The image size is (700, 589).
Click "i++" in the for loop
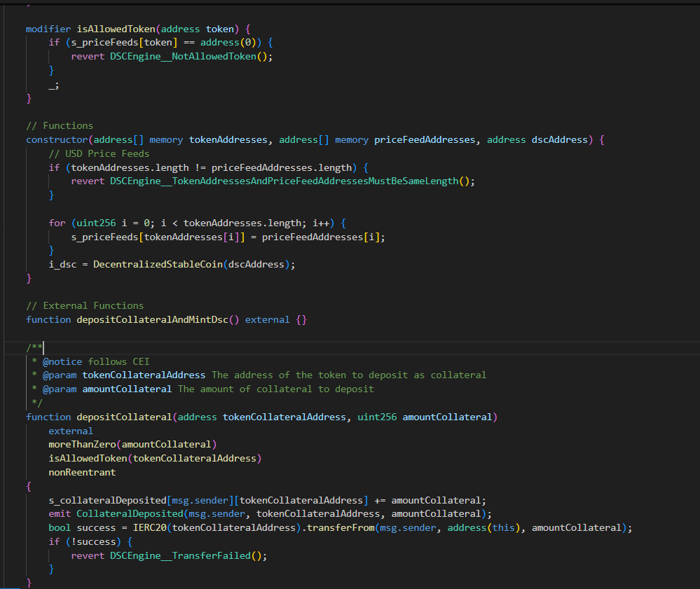pos(320,223)
